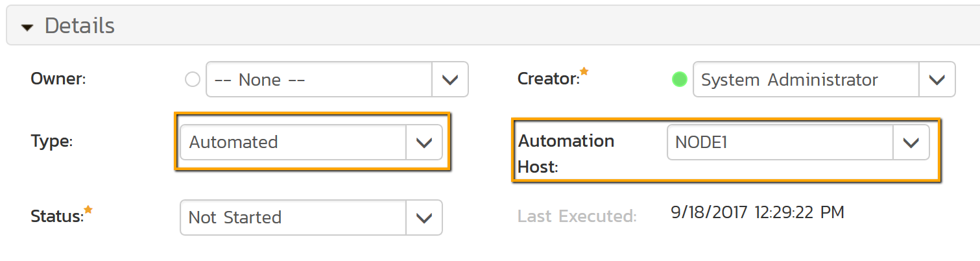Click the Status required-field label
This screenshot has width=980, height=261.
coord(57,216)
